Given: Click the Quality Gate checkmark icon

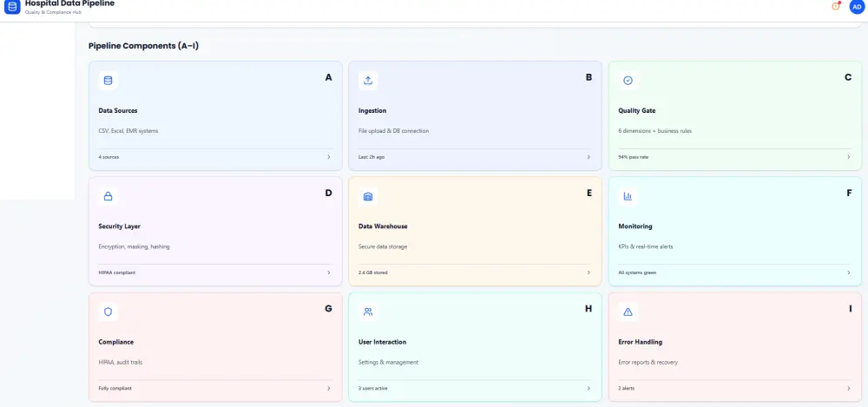Looking at the screenshot, I should 628,81.
